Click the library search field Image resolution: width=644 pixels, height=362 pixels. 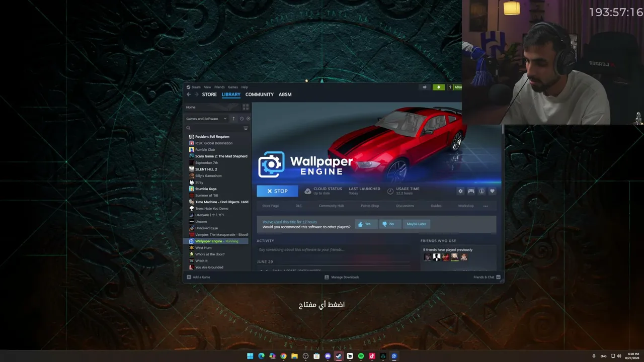(x=213, y=128)
